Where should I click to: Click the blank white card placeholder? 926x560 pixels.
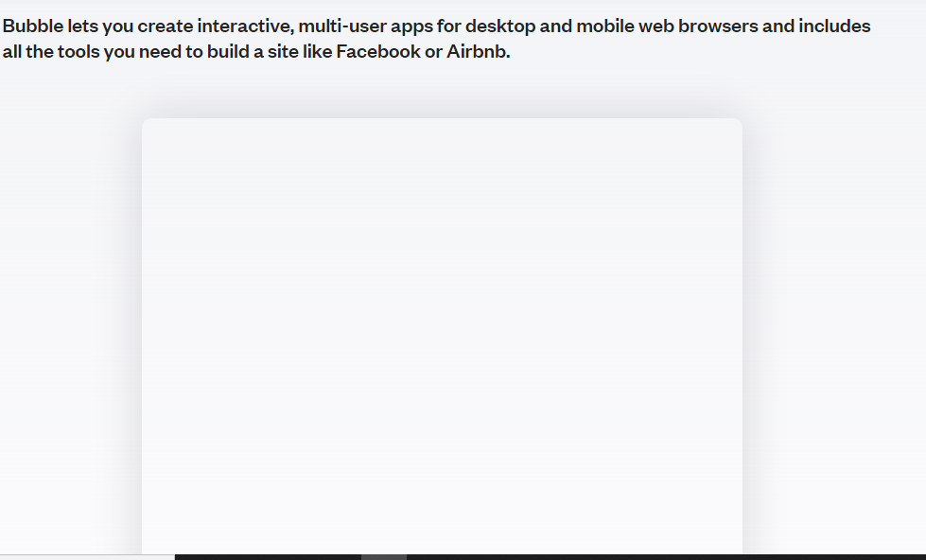pyautogui.click(x=442, y=336)
